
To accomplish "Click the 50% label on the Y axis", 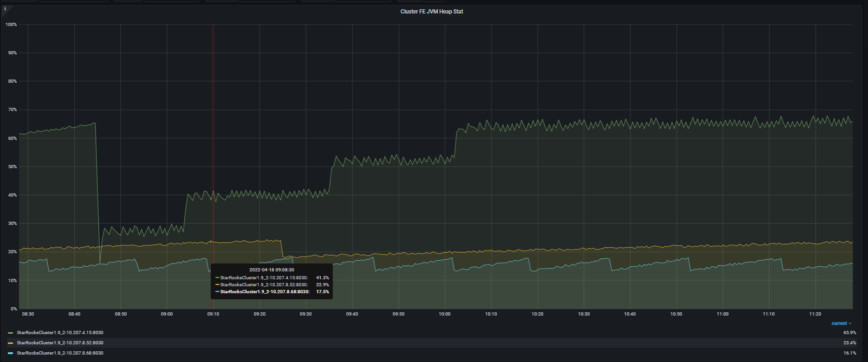I will (13, 167).
